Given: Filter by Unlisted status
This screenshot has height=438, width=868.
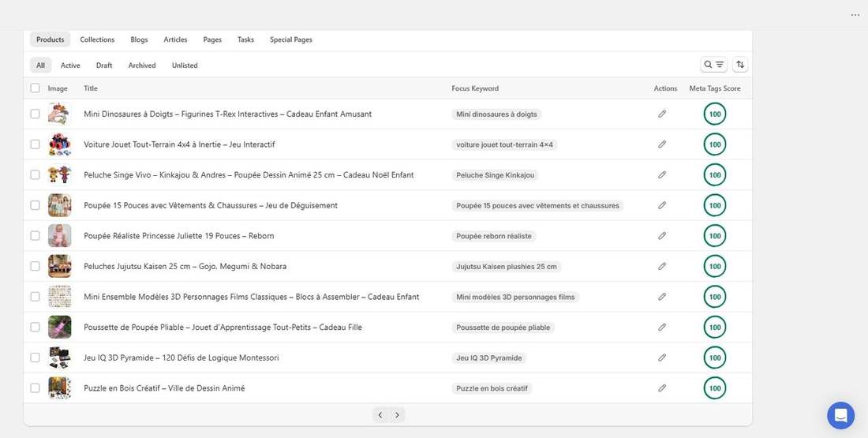Looking at the screenshot, I should tap(185, 66).
